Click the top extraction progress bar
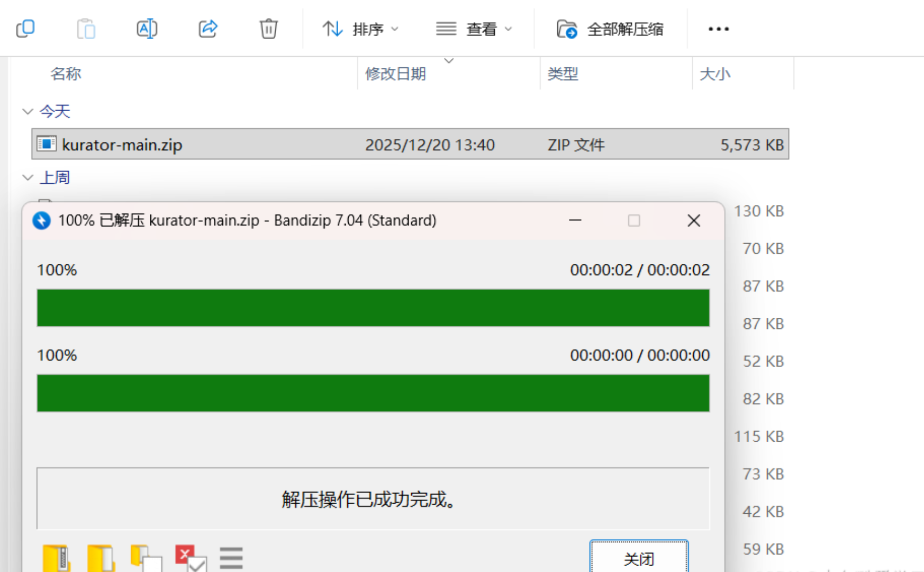This screenshot has height=572, width=924. pos(373,308)
